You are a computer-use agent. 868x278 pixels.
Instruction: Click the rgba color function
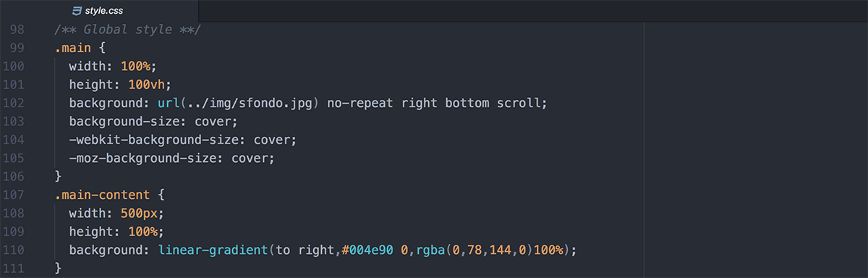point(430,250)
